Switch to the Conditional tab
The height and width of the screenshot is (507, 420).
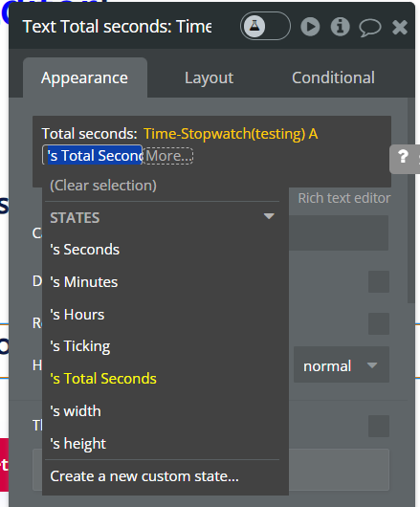[x=333, y=77]
